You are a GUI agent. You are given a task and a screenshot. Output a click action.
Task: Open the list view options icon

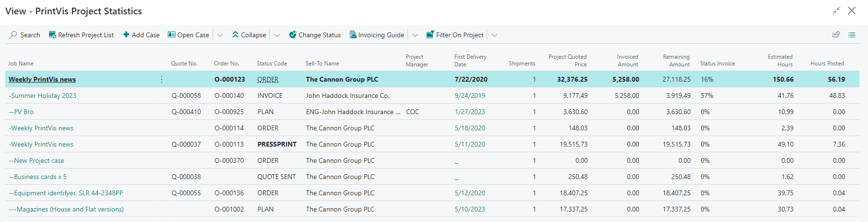point(852,35)
